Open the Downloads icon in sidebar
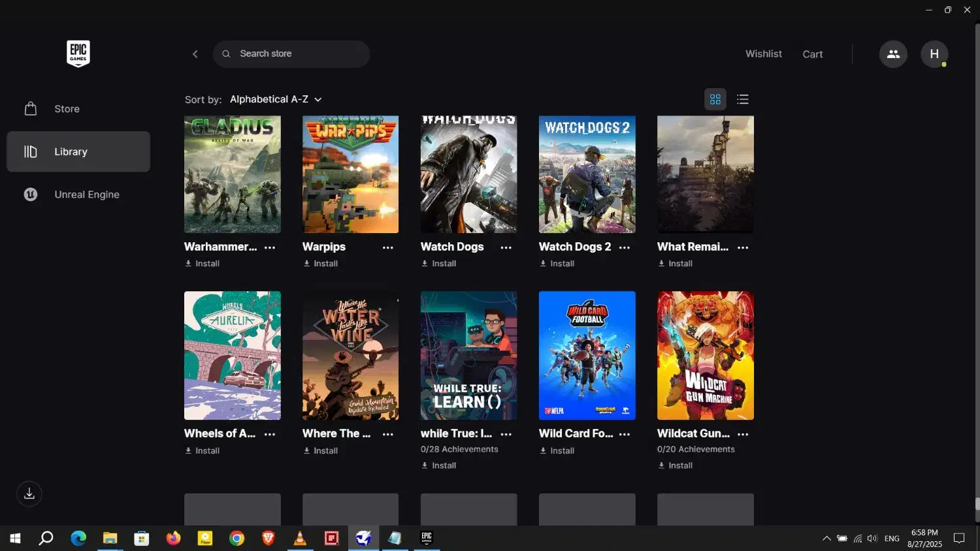Viewport: 980px width, 551px height. 29,494
